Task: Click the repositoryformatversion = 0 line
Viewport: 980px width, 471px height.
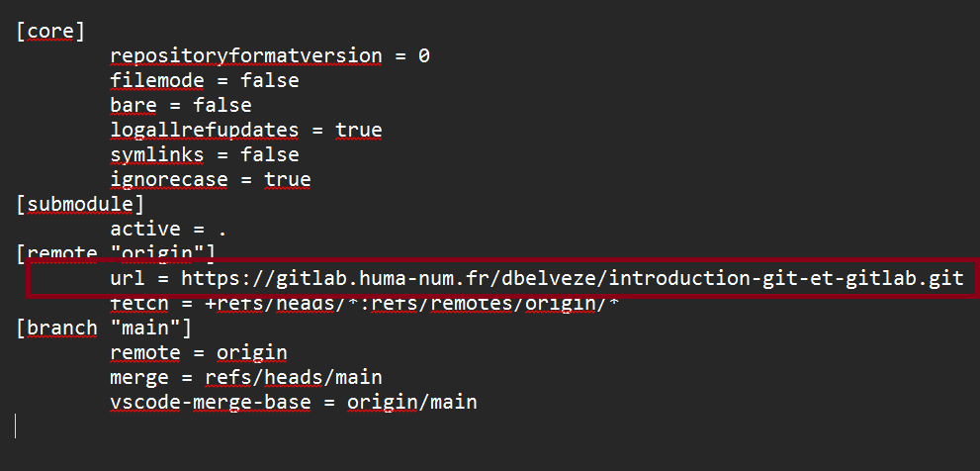Action: point(270,55)
